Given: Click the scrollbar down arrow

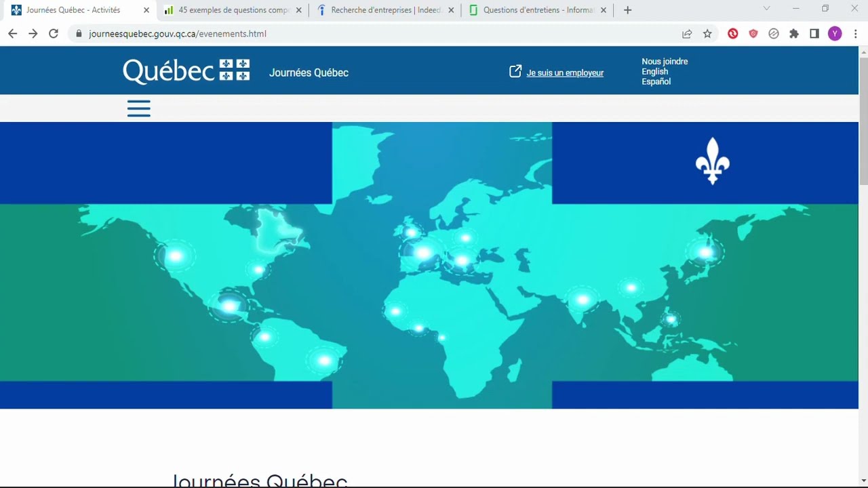Looking at the screenshot, I should point(863,481).
